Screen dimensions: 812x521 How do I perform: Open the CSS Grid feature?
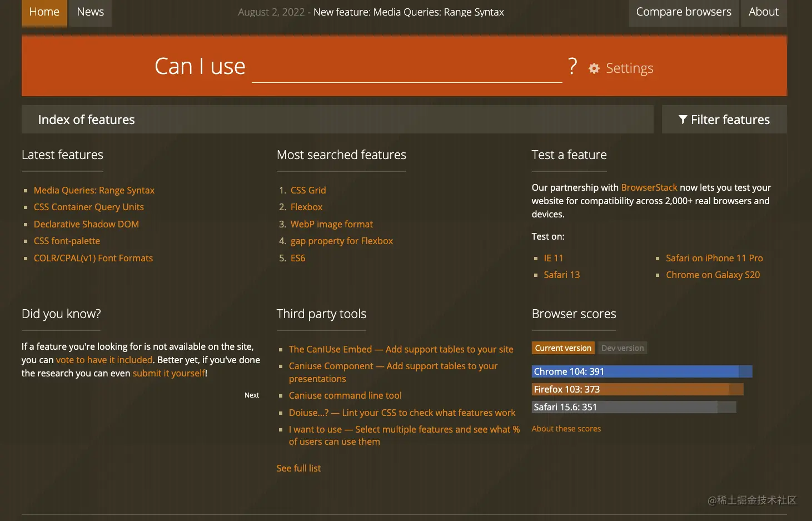308,190
